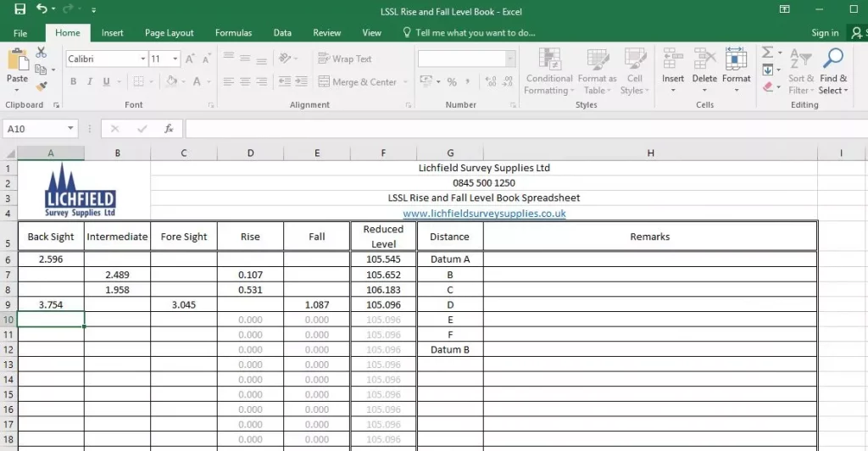Open the File tab
Viewport: 868px width, 451px height.
[x=20, y=33]
